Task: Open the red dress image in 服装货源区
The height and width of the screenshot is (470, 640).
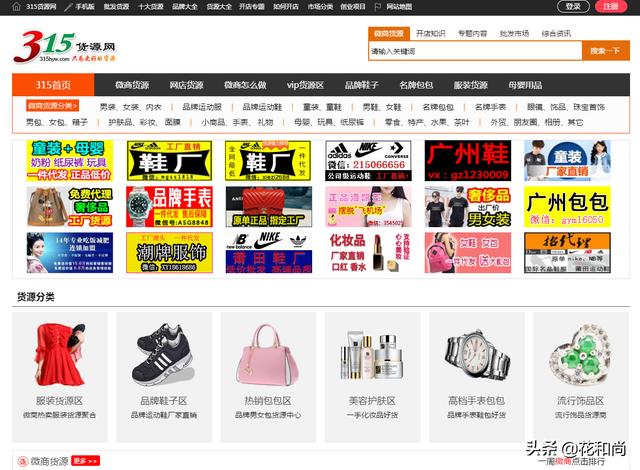Action: (60, 354)
